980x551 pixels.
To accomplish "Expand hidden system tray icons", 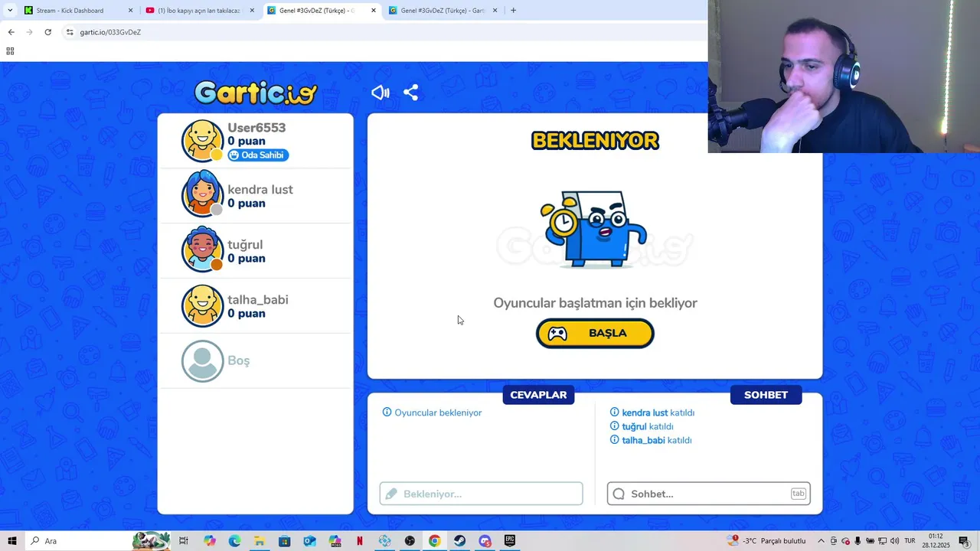I will tap(822, 541).
